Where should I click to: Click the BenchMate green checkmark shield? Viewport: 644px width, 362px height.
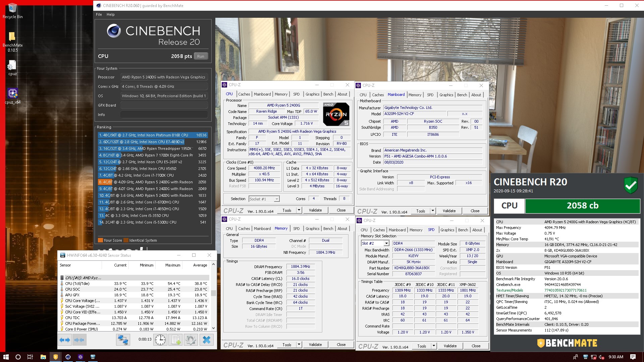coord(631,185)
